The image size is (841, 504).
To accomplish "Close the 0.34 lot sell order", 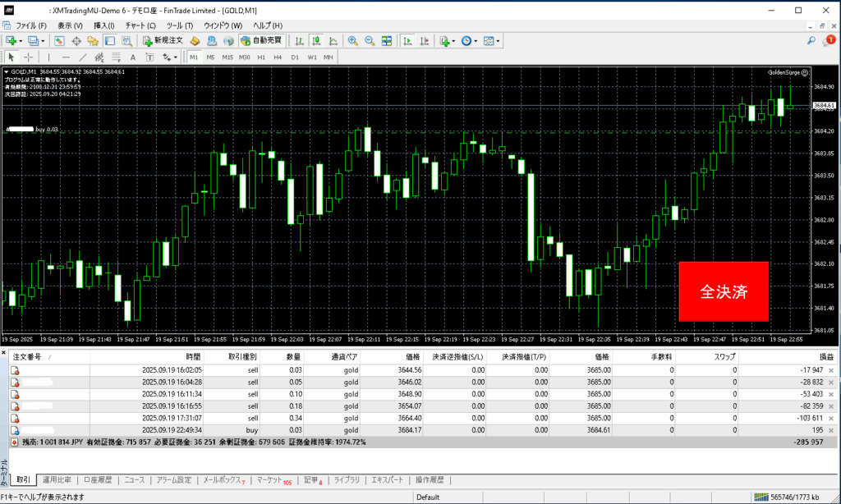I will tap(830, 418).
